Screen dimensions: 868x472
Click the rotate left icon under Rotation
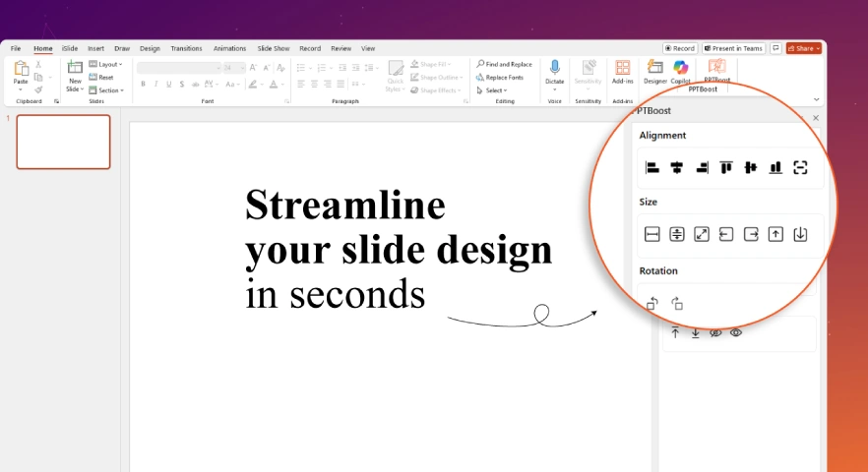tap(651, 304)
